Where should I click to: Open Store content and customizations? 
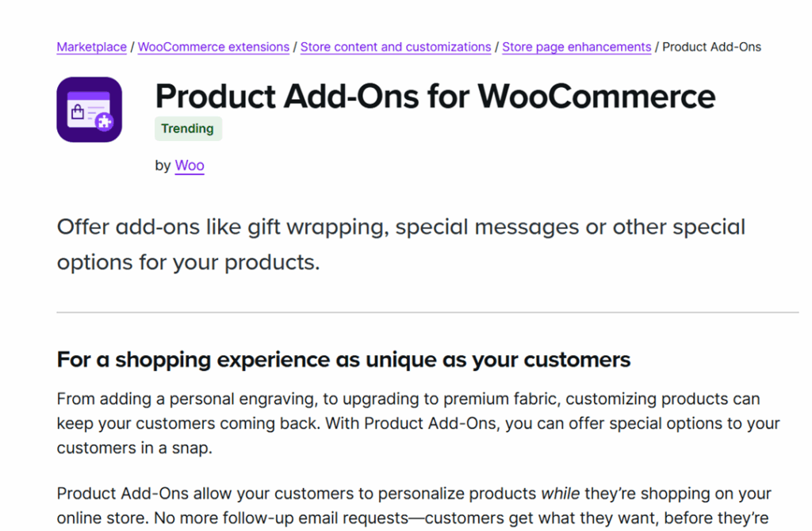[x=396, y=47]
